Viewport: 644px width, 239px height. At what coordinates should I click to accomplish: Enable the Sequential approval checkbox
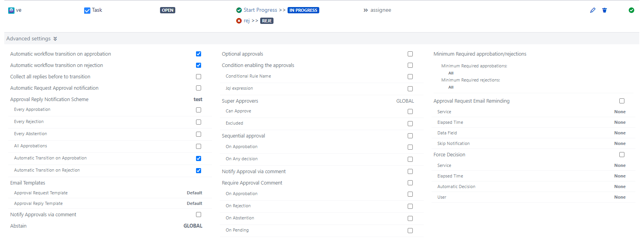[410, 136]
